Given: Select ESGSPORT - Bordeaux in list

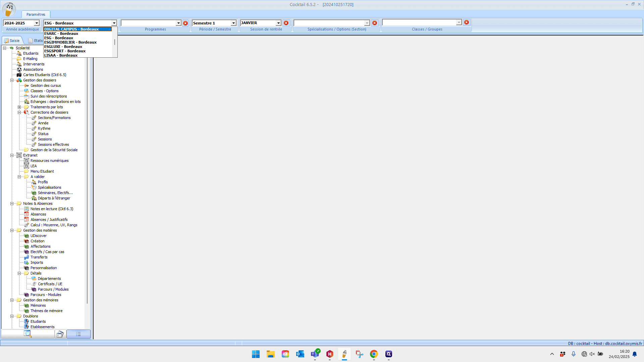Looking at the screenshot, I should [x=77, y=51].
